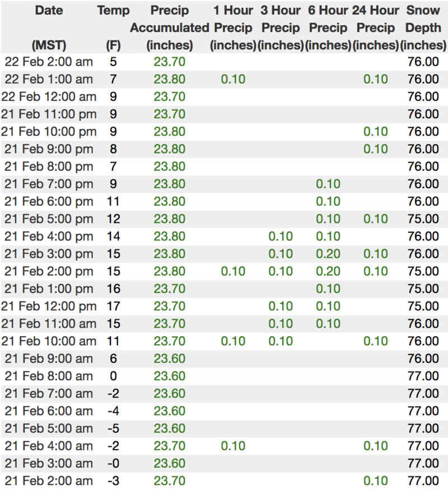Click the Snow Depth column header
This screenshot has width=448, height=489.
[423, 27]
